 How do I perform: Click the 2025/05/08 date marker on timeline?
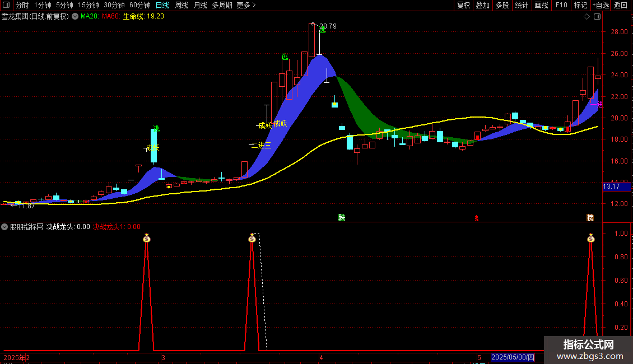click(513, 357)
